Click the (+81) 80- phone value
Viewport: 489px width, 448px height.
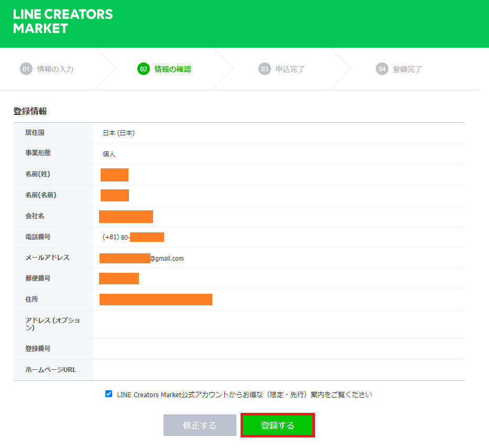click(116, 237)
